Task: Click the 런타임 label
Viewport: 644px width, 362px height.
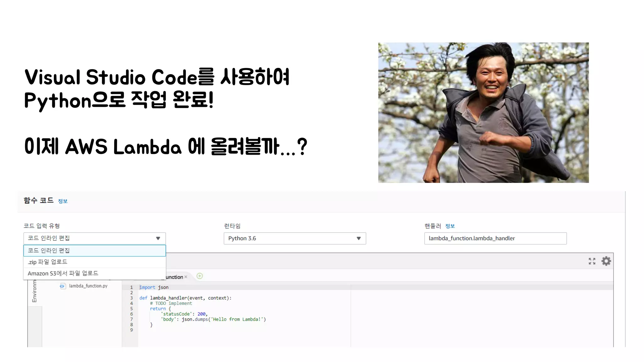Action: tap(232, 226)
